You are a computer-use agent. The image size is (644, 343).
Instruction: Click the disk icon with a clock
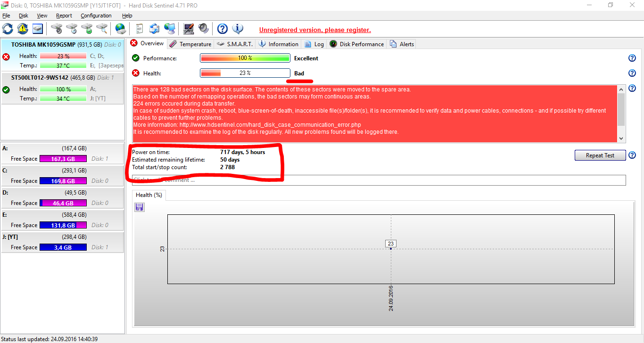(x=72, y=29)
